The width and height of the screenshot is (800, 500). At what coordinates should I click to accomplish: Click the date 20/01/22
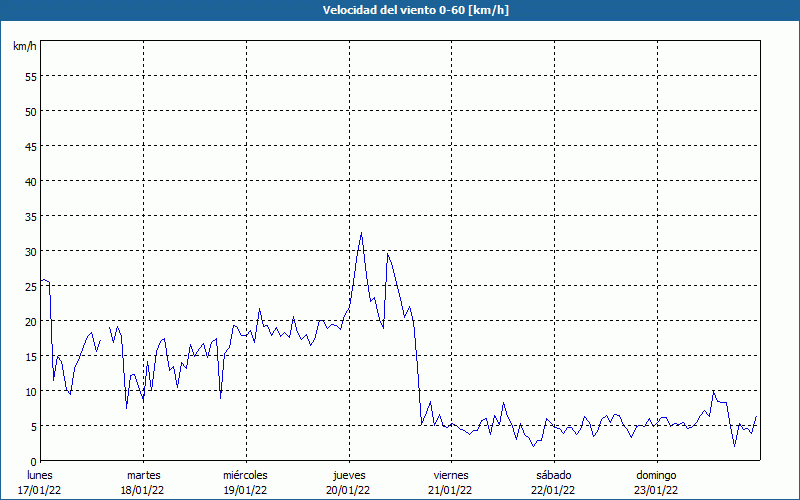(348, 490)
